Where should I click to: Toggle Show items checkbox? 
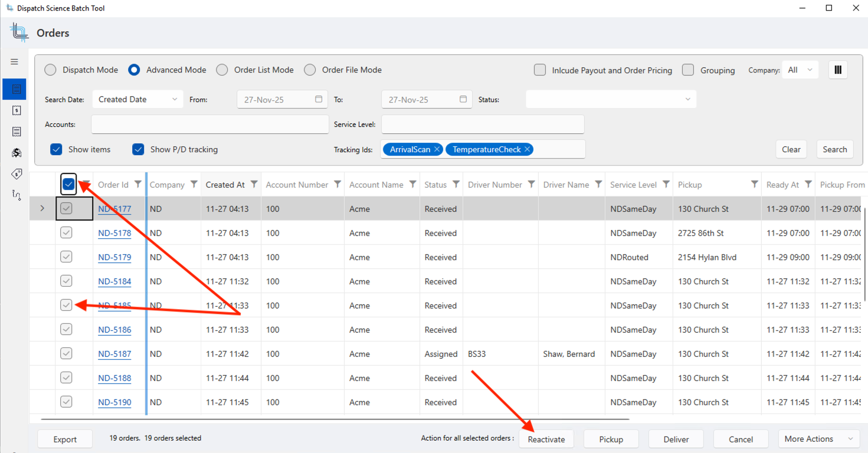[56, 149]
